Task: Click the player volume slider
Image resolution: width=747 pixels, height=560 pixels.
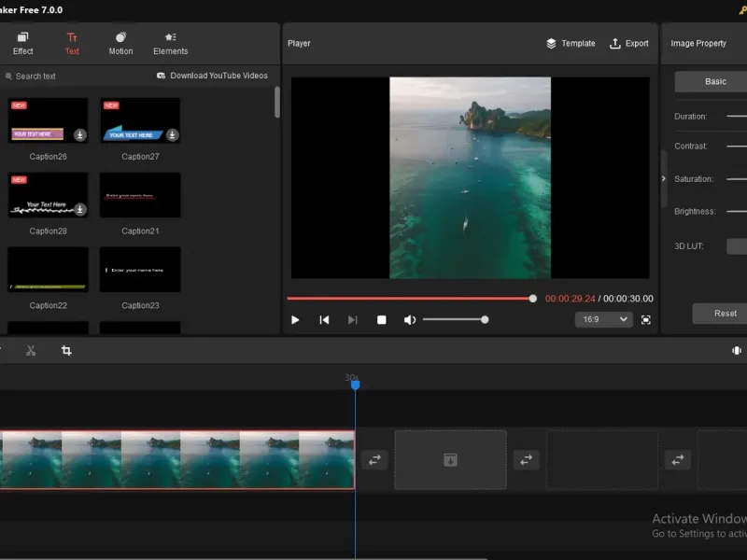Action: [454, 320]
